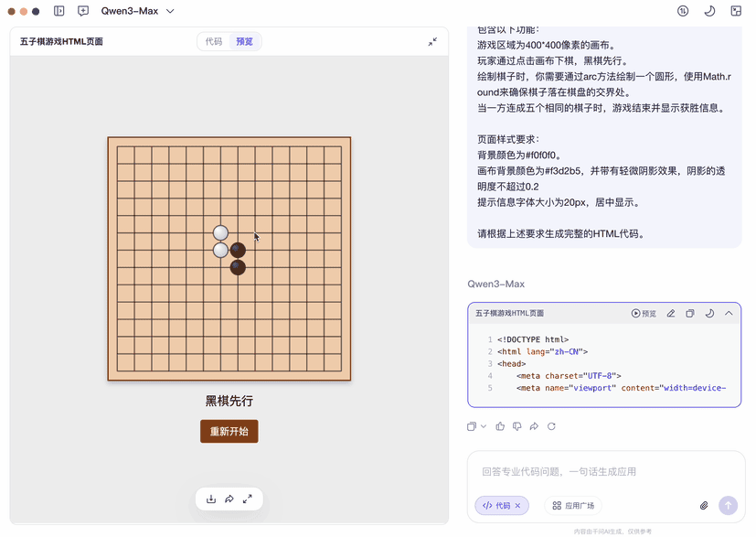Click the paperclip attachment icon

[704, 505]
